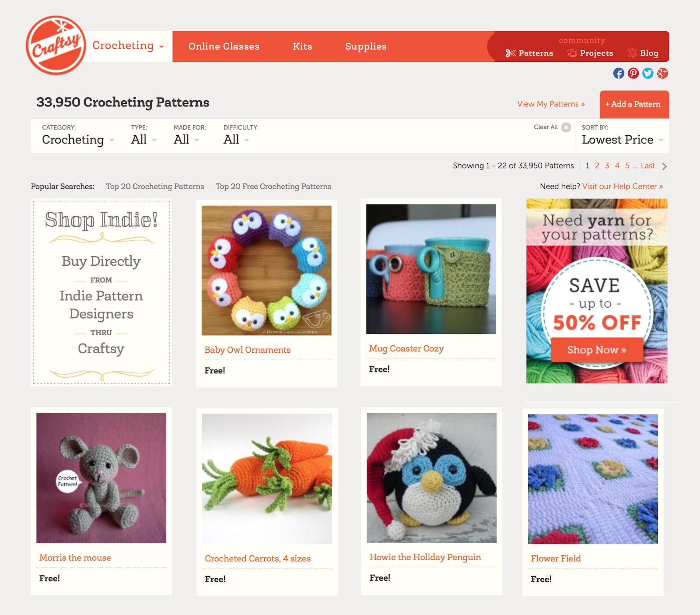Expand the Crocheting category dropdown
The image size is (700, 615).
78,140
